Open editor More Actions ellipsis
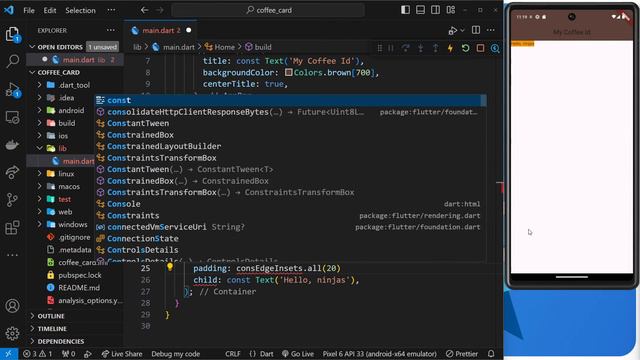The width and height of the screenshot is (640, 360). point(491,30)
